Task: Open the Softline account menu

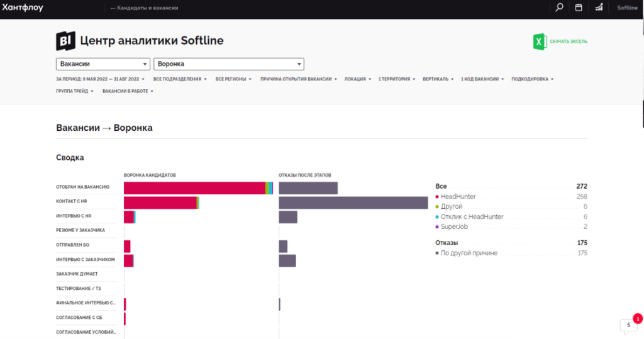Action: [627, 8]
